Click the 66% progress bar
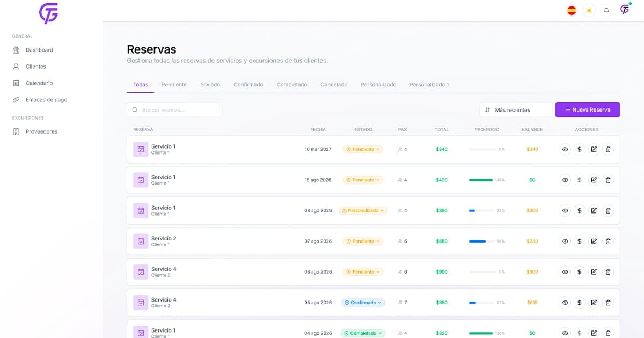Viewport: 644px width, 338px height. click(481, 241)
